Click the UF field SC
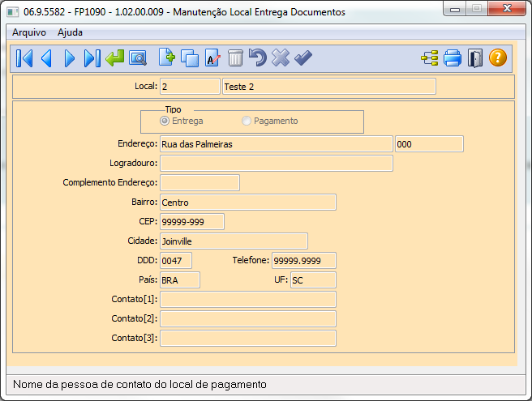 coord(313,280)
